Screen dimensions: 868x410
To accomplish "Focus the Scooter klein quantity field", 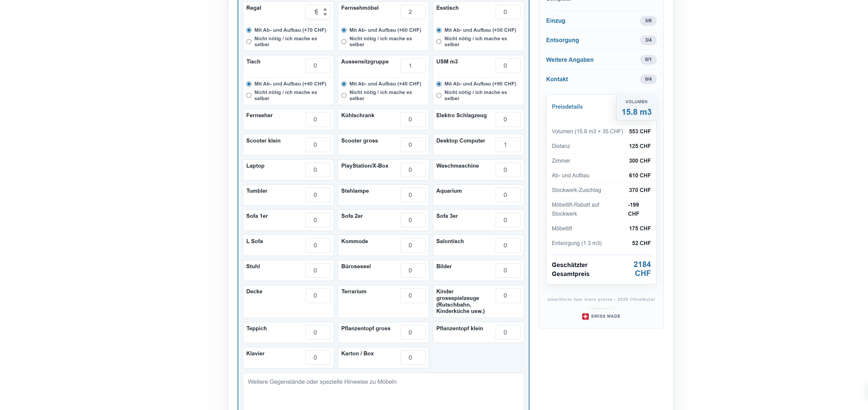I will click(318, 145).
